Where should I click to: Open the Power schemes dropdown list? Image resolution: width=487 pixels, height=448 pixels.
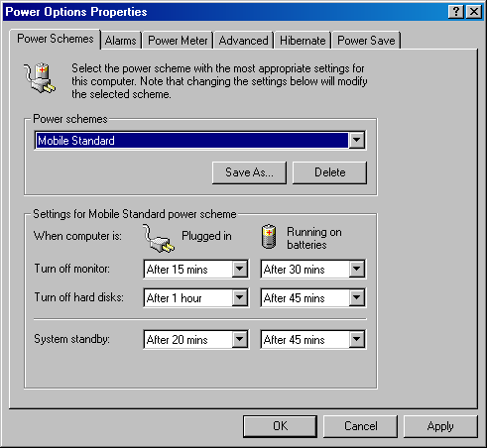356,140
